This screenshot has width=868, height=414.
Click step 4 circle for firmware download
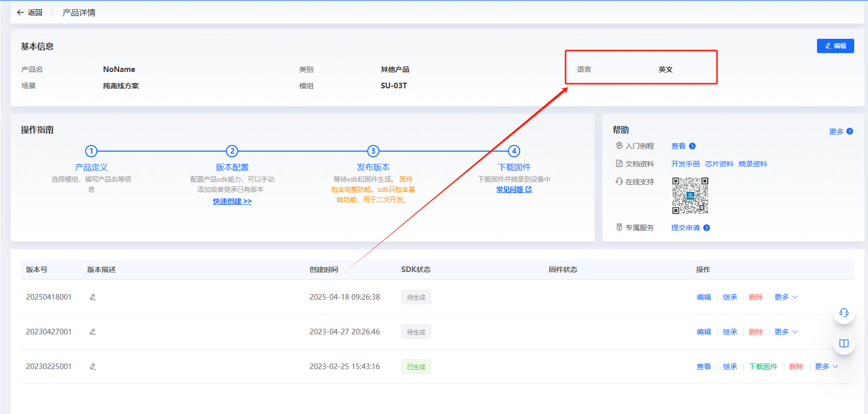point(514,151)
